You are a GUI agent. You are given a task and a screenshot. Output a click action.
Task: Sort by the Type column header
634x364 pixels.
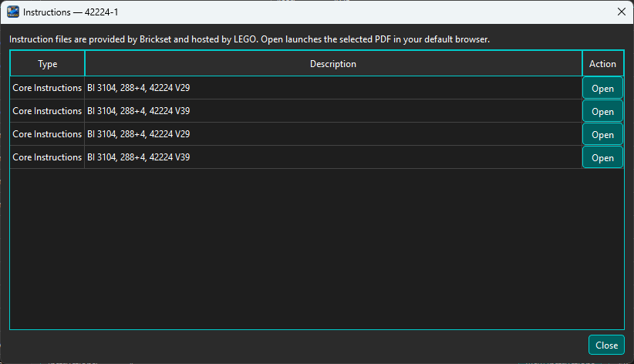point(47,63)
